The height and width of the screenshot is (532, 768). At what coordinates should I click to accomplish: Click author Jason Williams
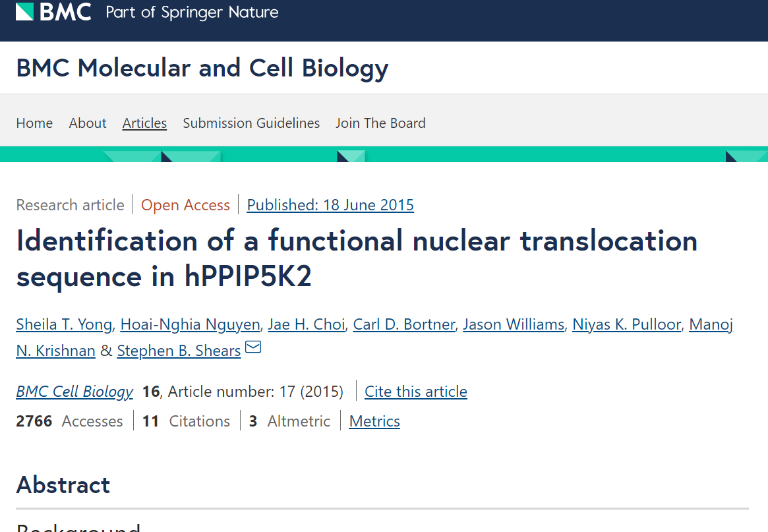tap(514, 324)
